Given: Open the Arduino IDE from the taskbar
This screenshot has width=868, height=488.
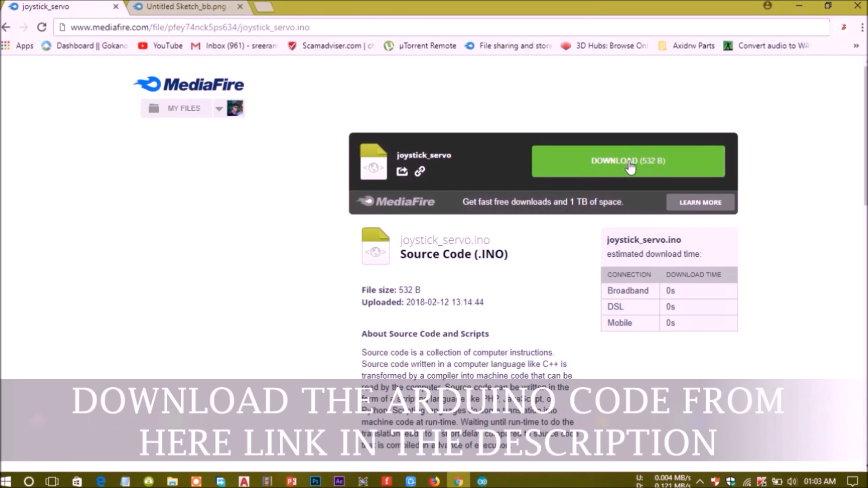Looking at the screenshot, I should [x=482, y=481].
